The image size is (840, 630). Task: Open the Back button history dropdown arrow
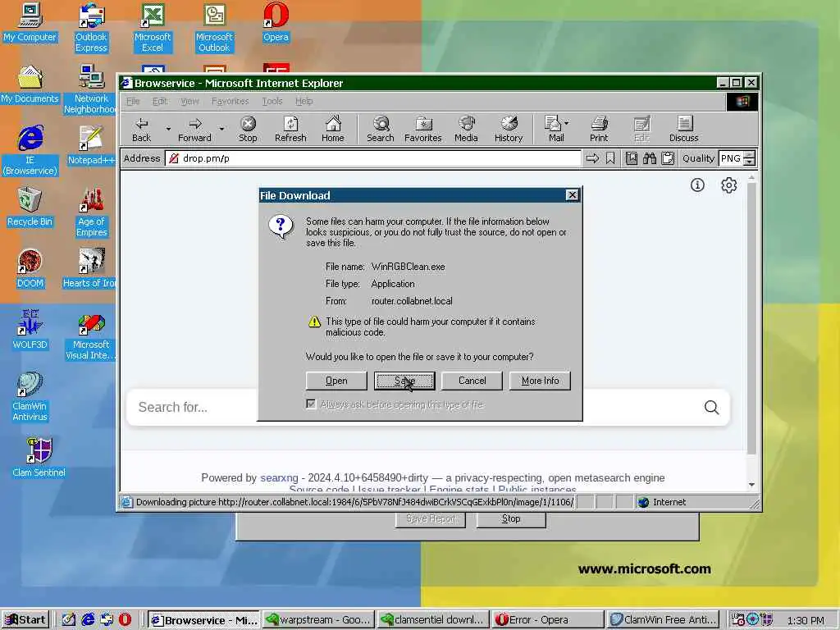(167, 129)
